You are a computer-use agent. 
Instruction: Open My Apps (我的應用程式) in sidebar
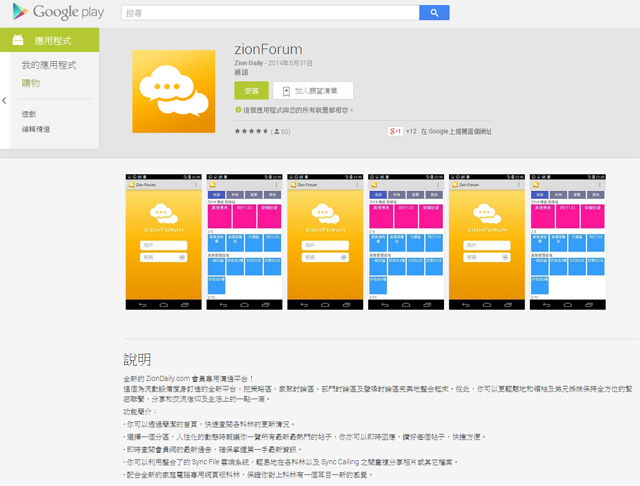pos(49,65)
